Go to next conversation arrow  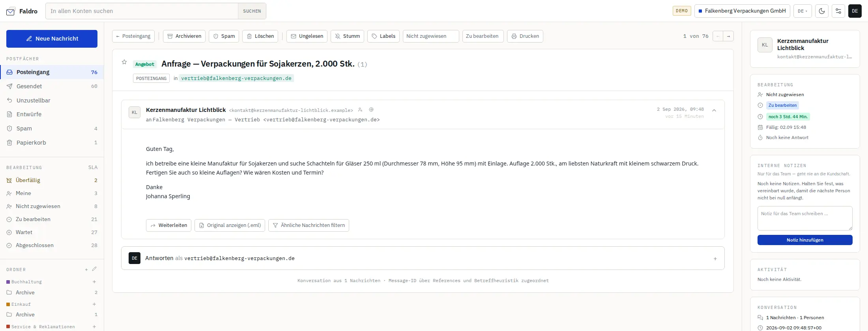point(729,36)
